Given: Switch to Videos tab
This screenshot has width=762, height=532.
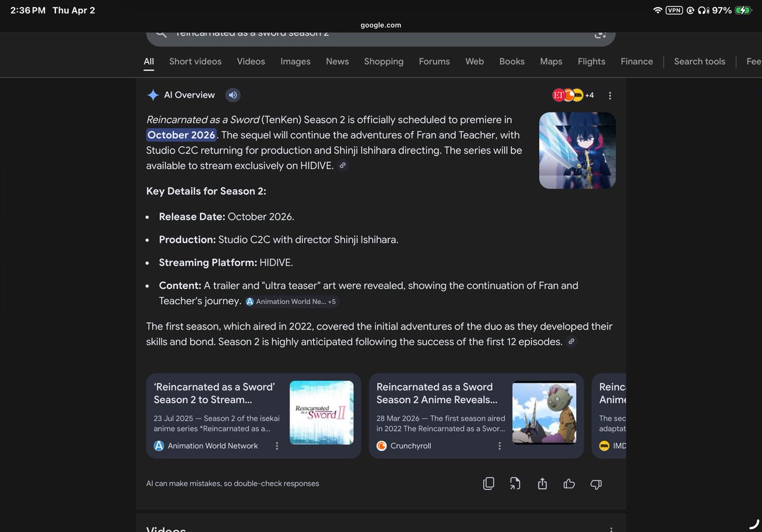Looking at the screenshot, I should (x=251, y=62).
